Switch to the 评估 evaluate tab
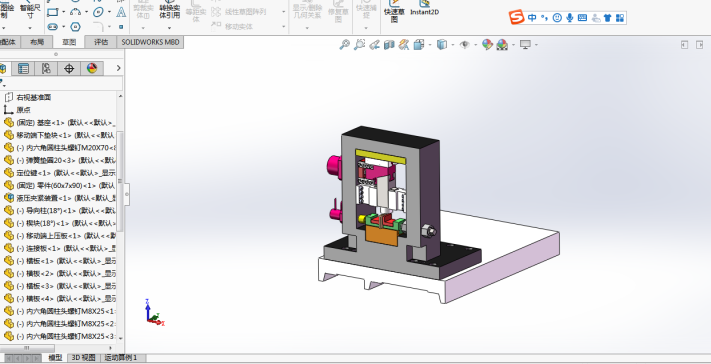Viewport: 711px width, 364px height. 101,42
